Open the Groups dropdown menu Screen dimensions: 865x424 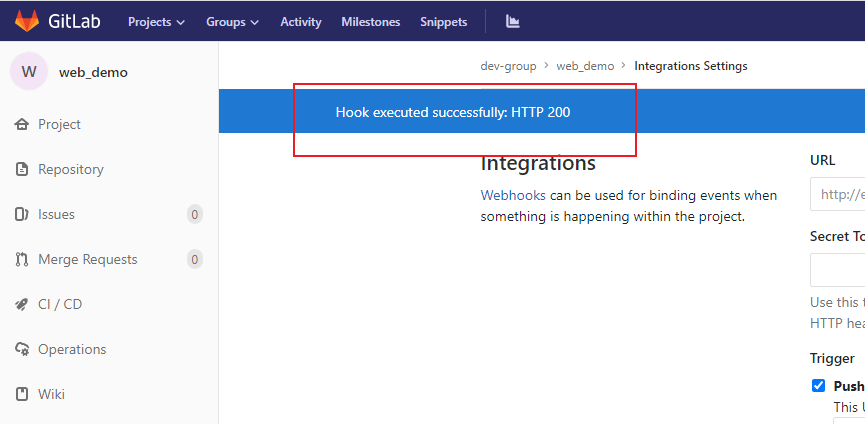(232, 22)
